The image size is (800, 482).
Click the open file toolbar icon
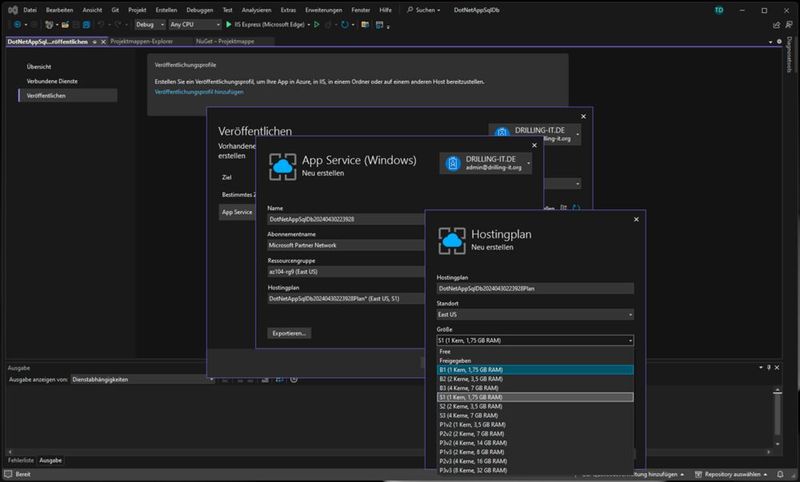coord(65,24)
